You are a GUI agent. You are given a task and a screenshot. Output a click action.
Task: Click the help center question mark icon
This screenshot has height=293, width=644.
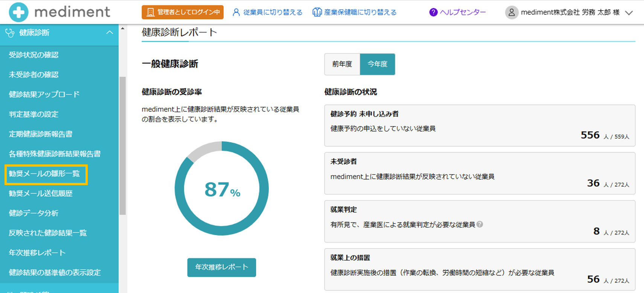tap(433, 12)
